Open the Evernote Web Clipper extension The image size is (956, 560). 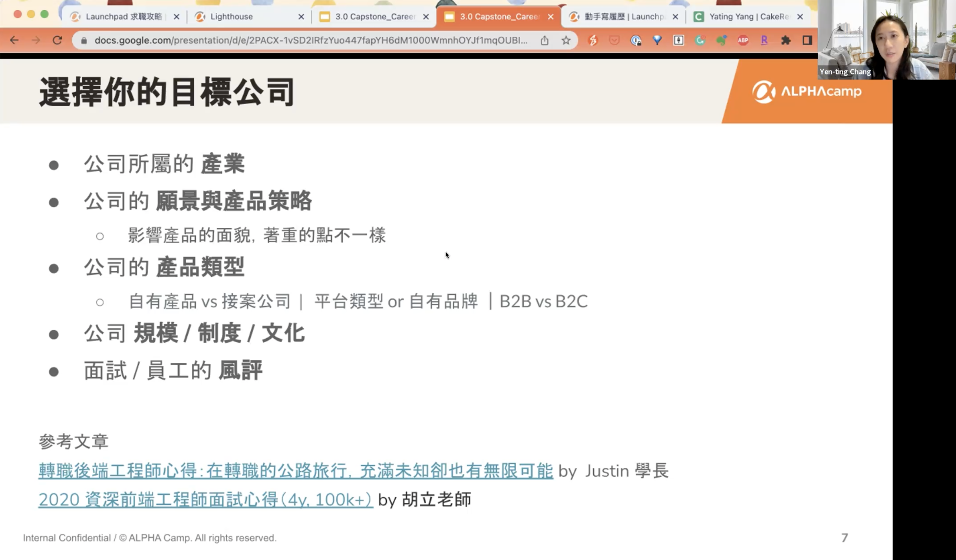[721, 40]
